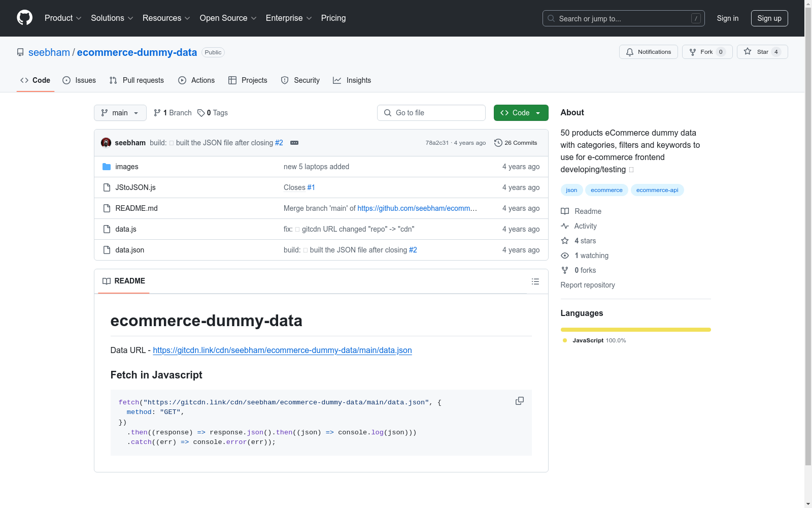The image size is (812, 508).
Task: Open the 1 Branch link
Action: [x=173, y=113]
